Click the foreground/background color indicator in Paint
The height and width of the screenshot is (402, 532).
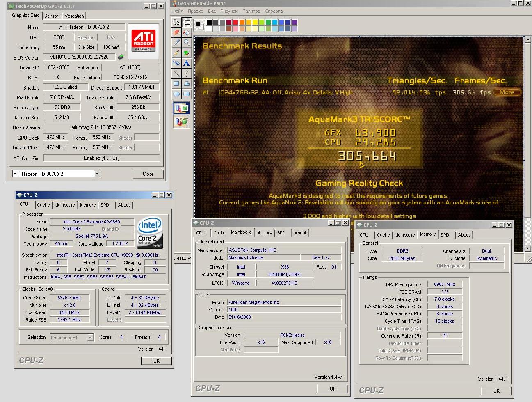(199, 25)
